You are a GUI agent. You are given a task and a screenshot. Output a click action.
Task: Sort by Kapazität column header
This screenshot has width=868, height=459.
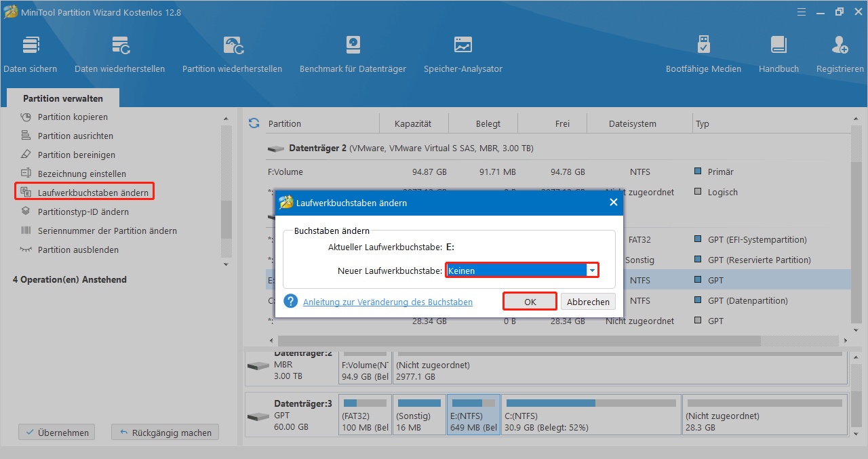click(x=413, y=123)
